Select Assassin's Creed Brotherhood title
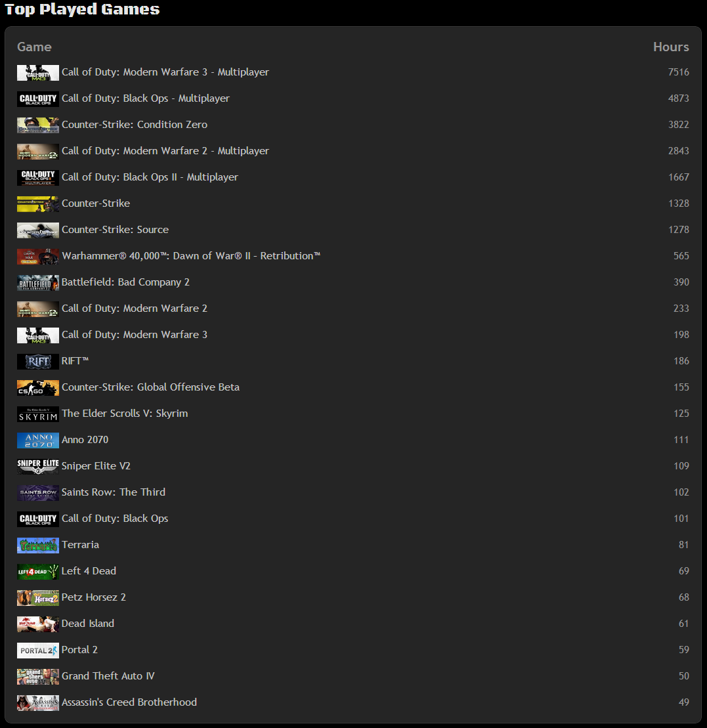The height and width of the screenshot is (728, 707). pyautogui.click(x=129, y=702)
